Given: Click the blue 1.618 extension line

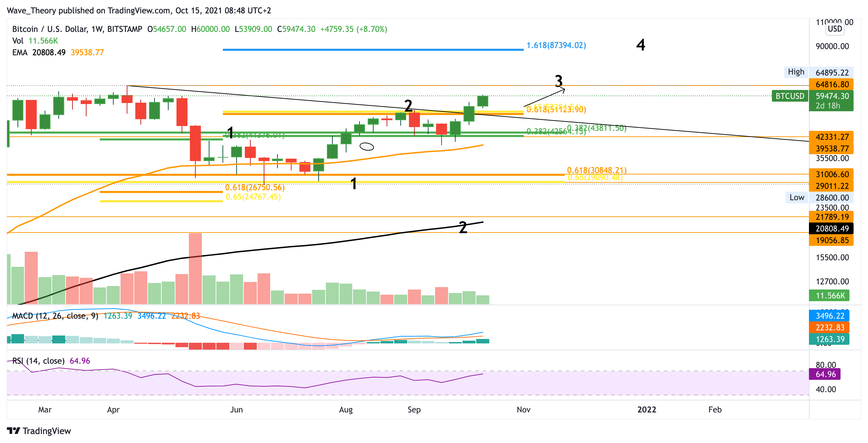Looking at the screenshot, I should [373, 50].
